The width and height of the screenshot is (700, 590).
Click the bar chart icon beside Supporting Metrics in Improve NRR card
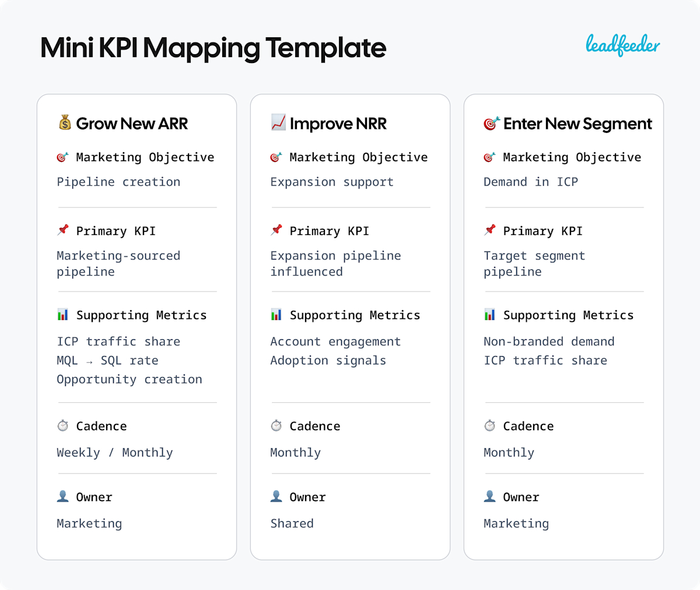276,314
